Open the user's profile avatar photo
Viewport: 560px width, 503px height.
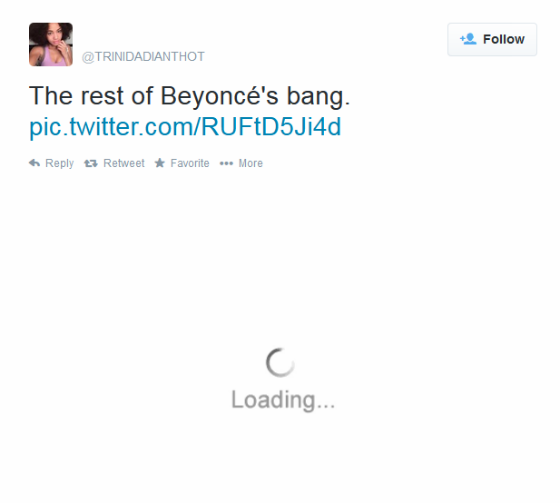pyautogui.click(x=51, y=44)
